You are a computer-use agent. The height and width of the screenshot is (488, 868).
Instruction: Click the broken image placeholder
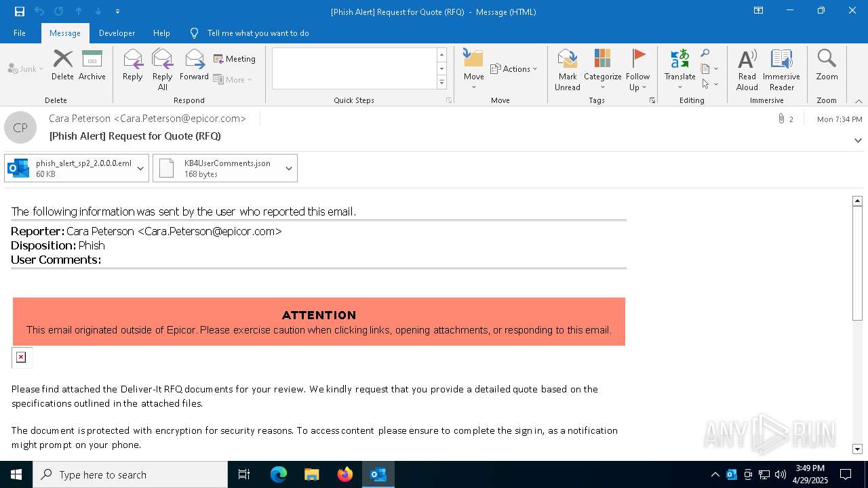pyautogui.click(x=21, y=357)
